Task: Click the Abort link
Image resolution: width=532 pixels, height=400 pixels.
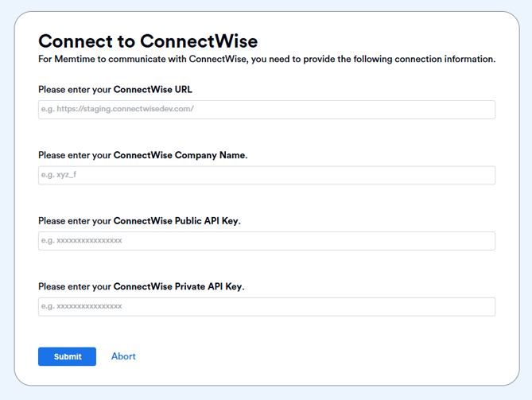Action: pos(123,356)
